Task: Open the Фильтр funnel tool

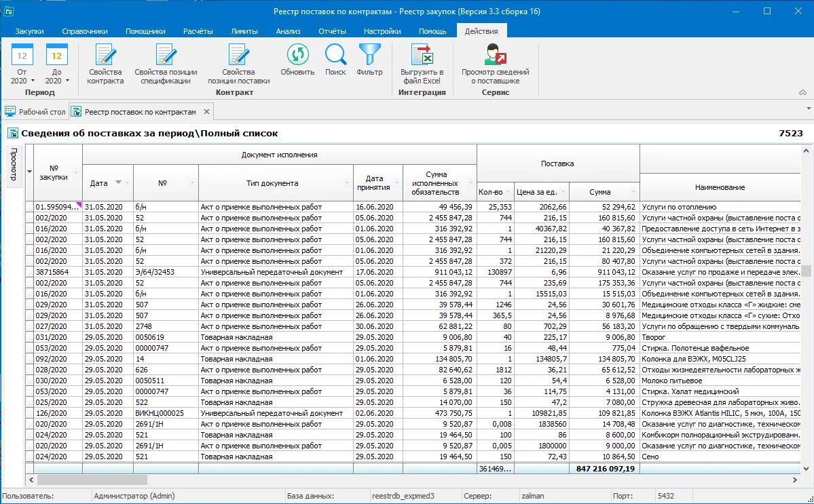Action: point(369,60)
